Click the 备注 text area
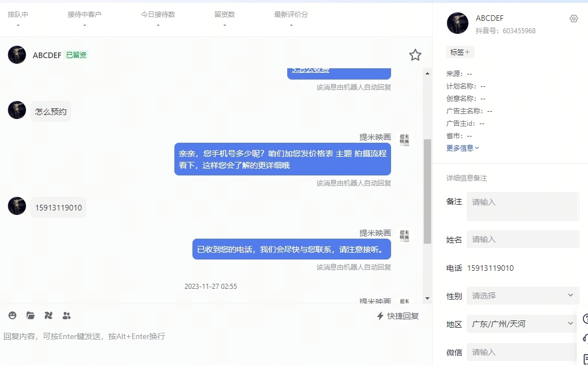Viewport: 588px width, 365px height. tap(523, 206)
